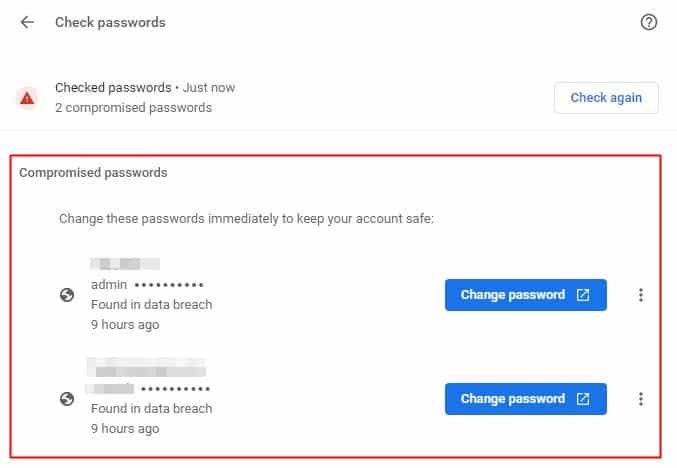Go back using the arrow icon
The width and height of the screenshot is (677, 468).
pos(27,22)
